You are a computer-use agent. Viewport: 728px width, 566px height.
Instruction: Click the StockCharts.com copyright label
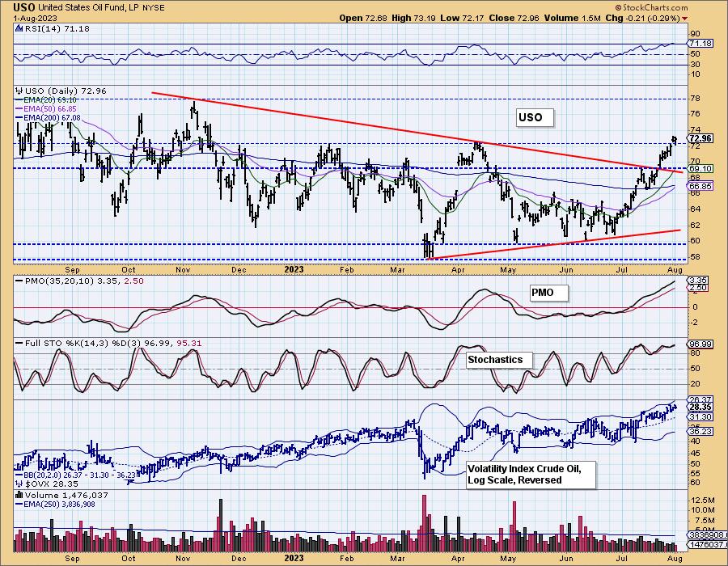[x=651, y=7]
